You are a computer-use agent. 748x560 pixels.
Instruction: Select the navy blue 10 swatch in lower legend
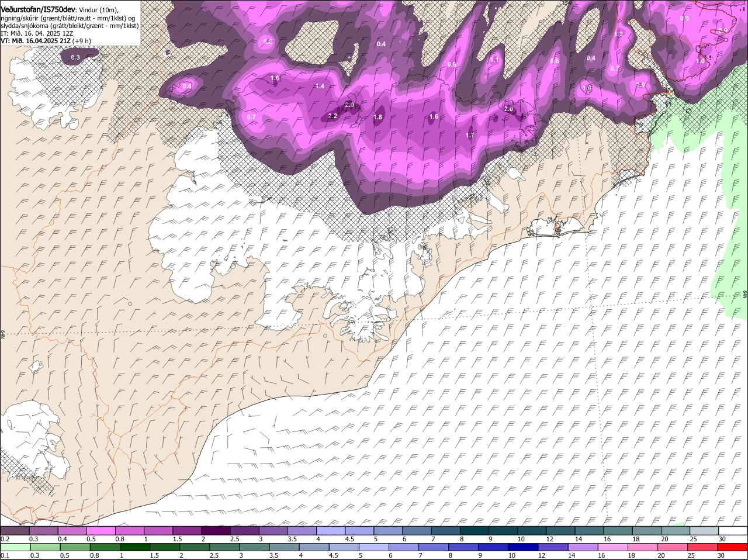point(523,547)
